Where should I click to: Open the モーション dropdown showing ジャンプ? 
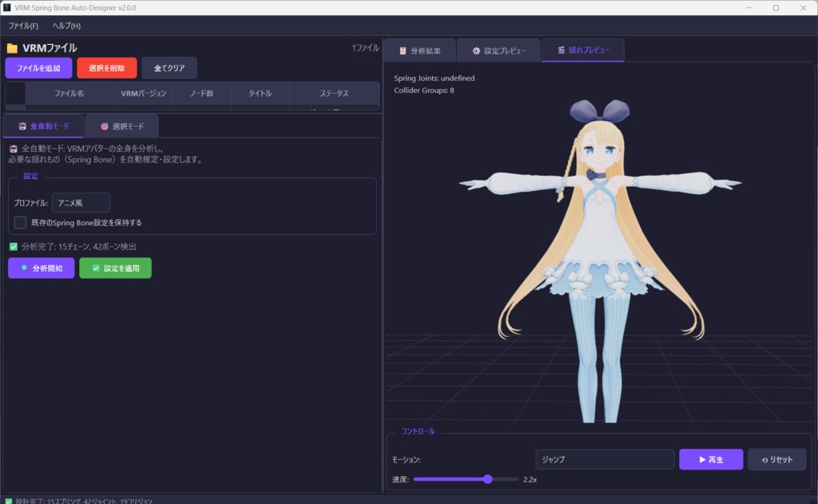point(603,459)
